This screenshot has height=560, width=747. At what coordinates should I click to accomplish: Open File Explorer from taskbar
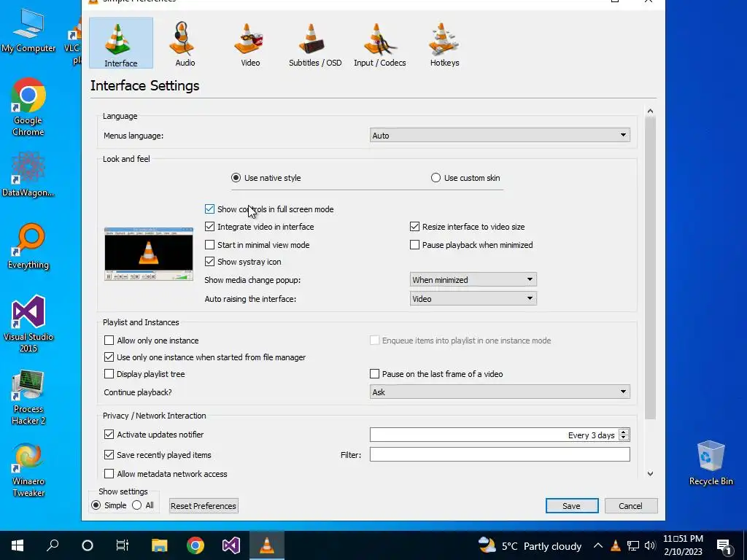click(x=160, y=545)
